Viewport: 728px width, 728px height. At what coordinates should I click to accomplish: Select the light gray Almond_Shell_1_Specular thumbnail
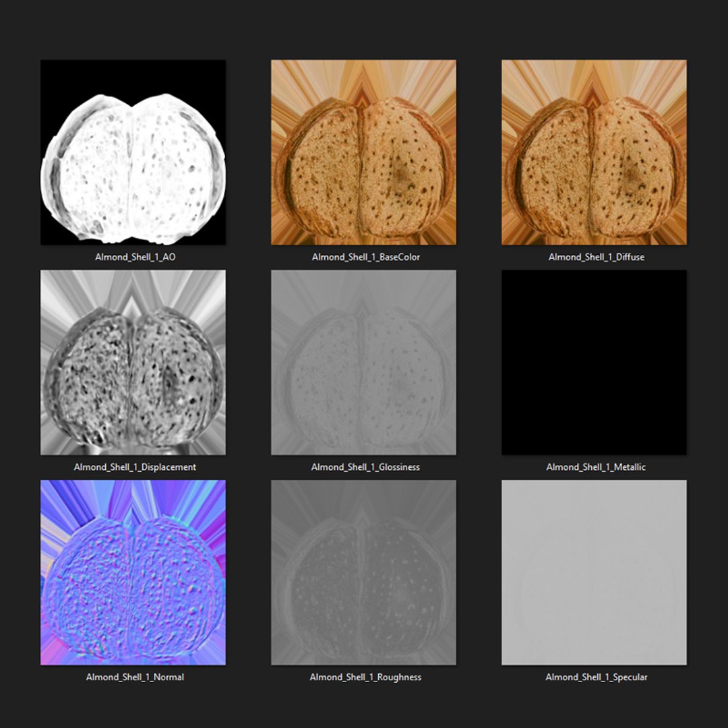click(595, 572)
